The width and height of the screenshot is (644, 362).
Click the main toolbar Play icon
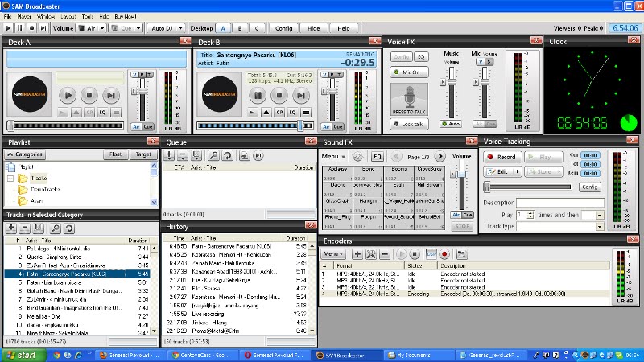[8, 28]
